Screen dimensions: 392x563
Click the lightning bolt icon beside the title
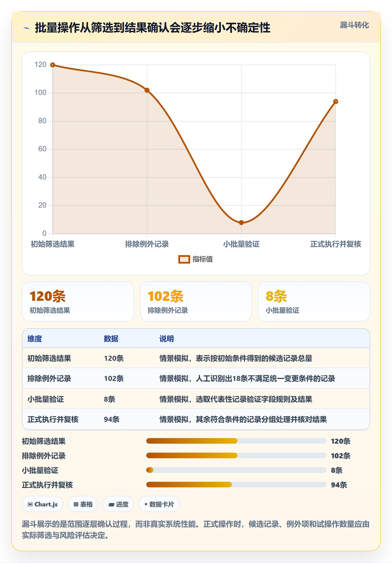point(27,28)
